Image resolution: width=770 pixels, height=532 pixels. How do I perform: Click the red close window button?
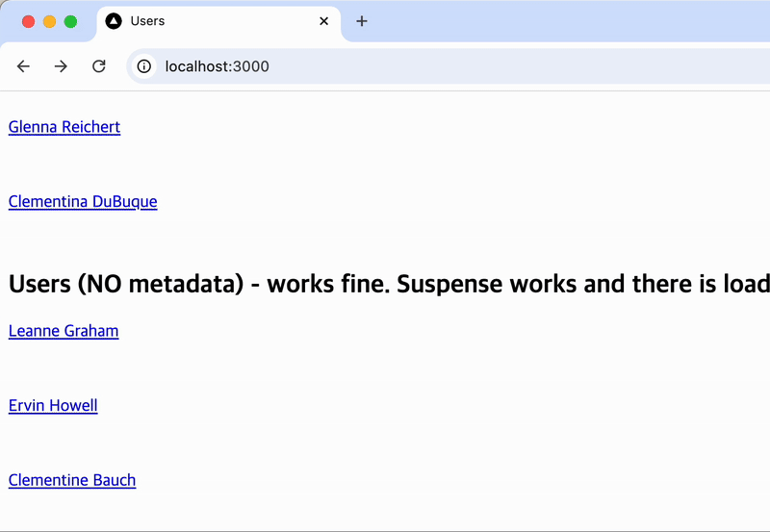[29, 21]
